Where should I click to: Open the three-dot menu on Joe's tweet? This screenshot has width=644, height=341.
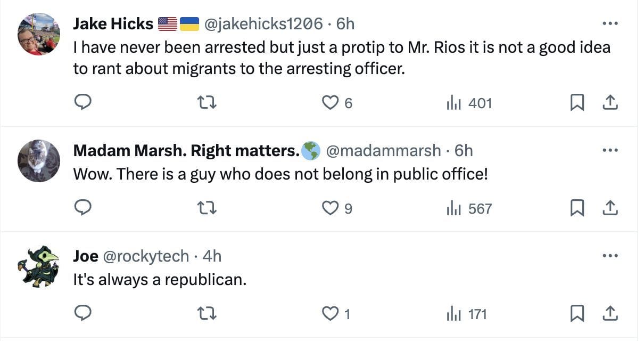coord(610,255)
